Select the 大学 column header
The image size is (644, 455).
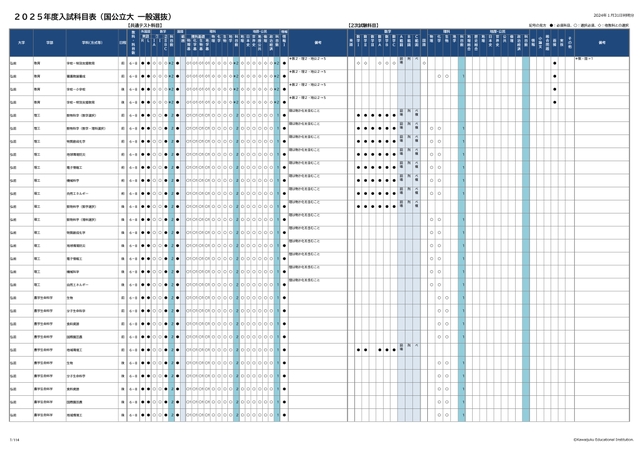(19, 43)
